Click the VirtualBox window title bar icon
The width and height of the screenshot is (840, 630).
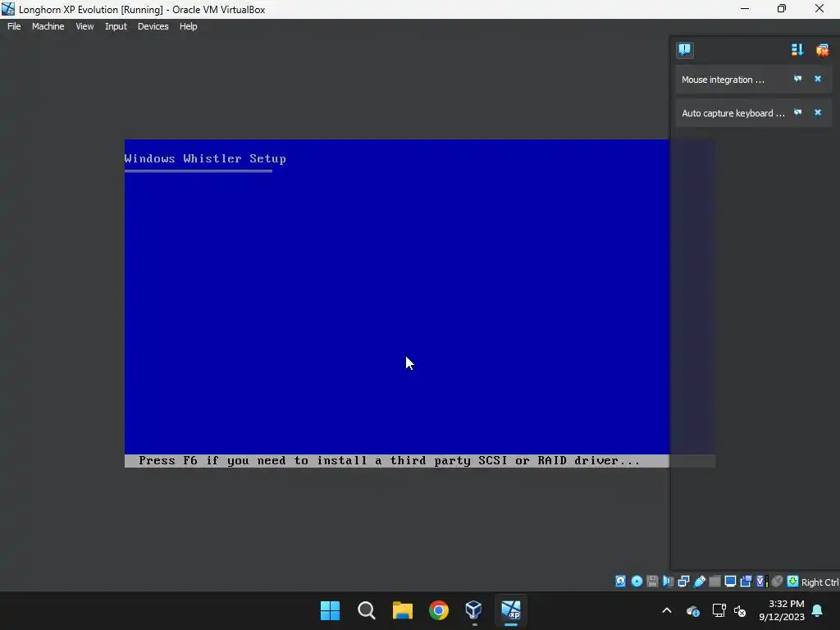(8, 9)
